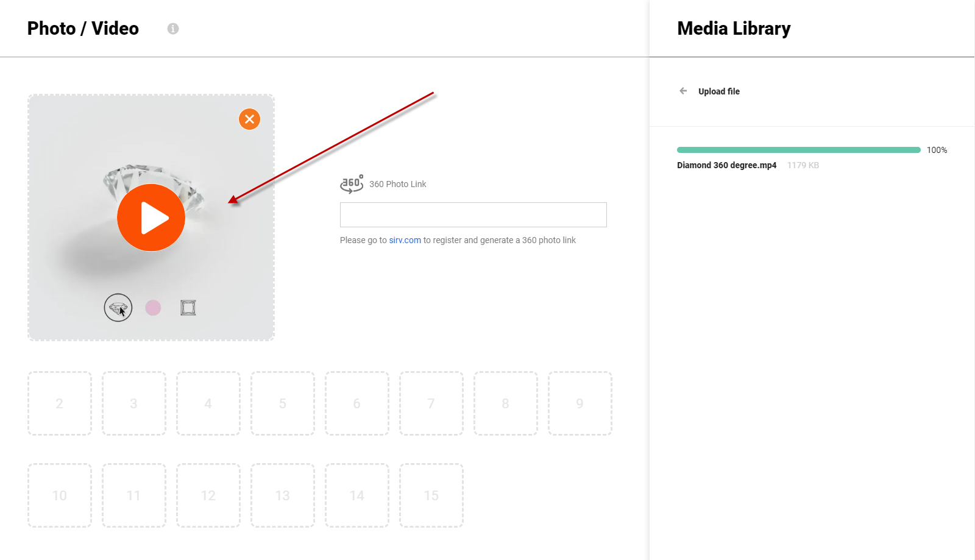The height and width of the screenshot is (560, 975).
Task: Select empty media slot 15
Action: tap(431, 495)
